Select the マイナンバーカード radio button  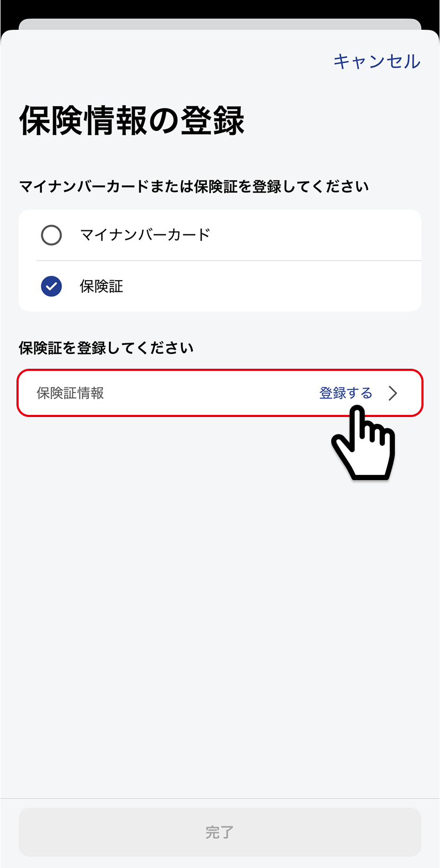click(x=51, y=235)
